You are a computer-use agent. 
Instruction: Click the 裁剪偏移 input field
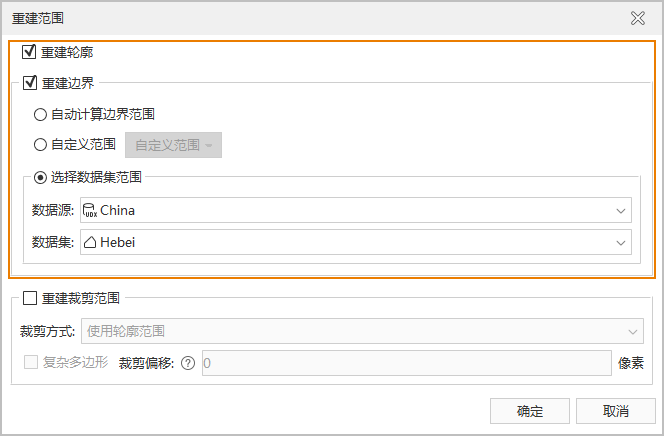(405, 363)
